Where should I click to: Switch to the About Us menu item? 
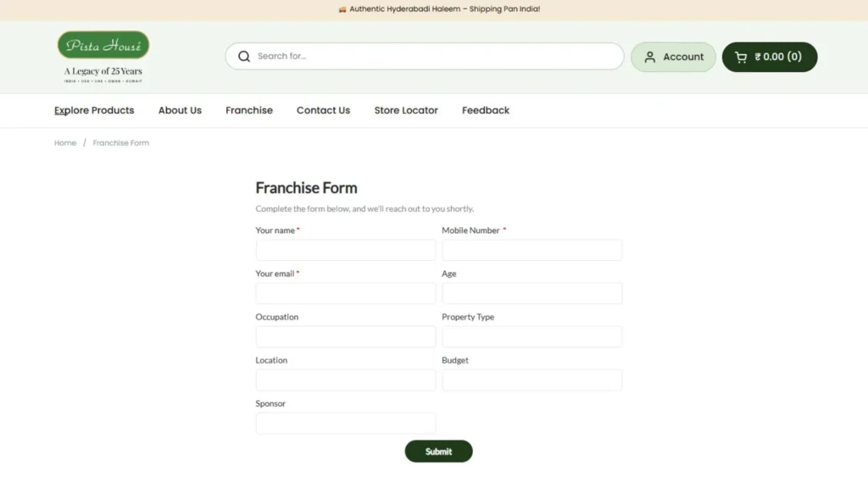point(180,110)
